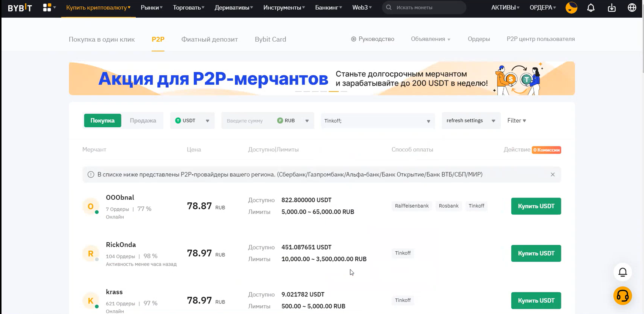Open the Инструменты menu
This screenshot has width=644, height=314.
(x=284, y=7)
